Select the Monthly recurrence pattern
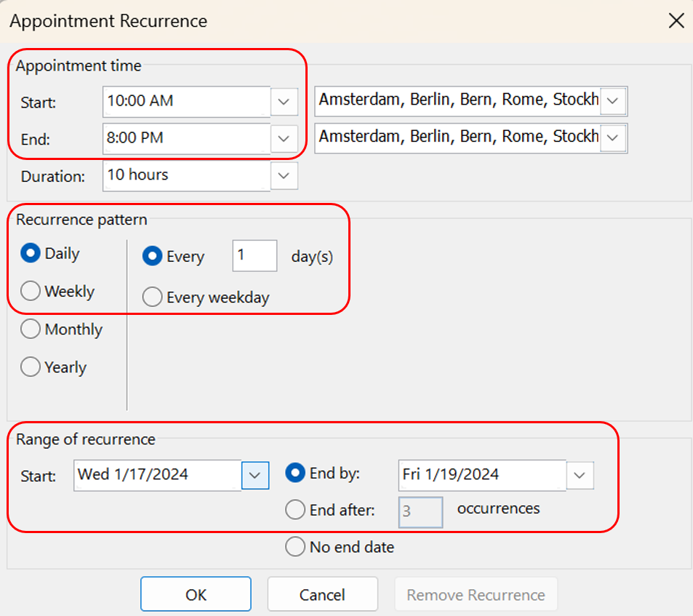The width and height of the screenshot is (693, 616). (31, 329)
